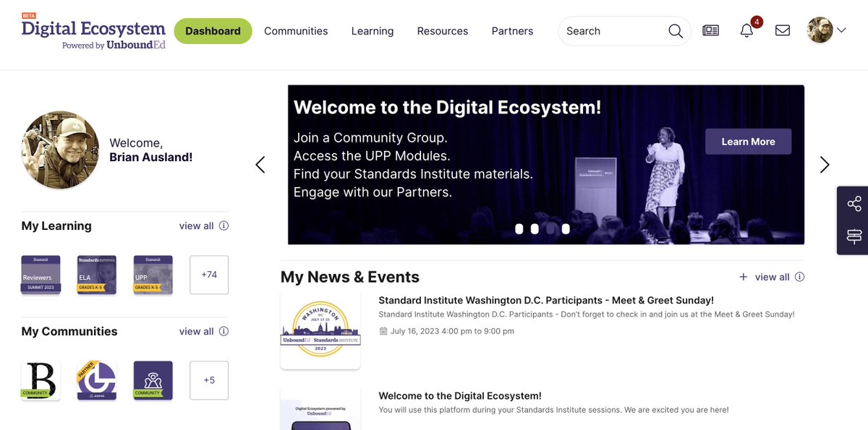This screenshot has height=430, width=868.
Task: Expand the +5 more communities
Action: coord(209,380)
